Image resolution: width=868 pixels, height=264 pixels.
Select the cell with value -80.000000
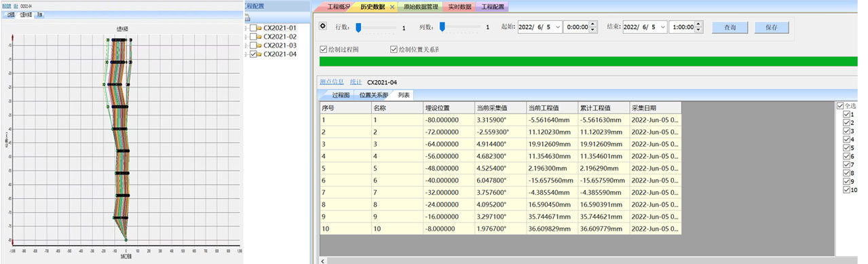(x=448, y=119)
